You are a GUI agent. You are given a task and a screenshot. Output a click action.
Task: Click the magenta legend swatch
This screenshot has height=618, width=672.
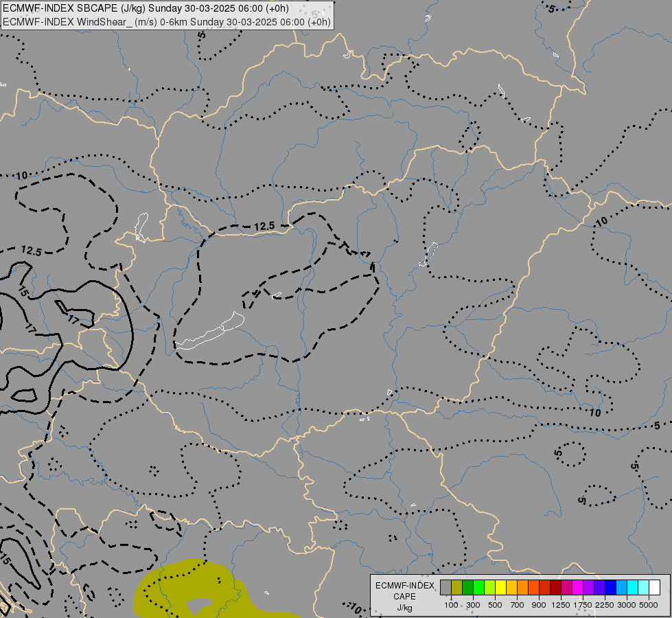[x=578, y=588]
